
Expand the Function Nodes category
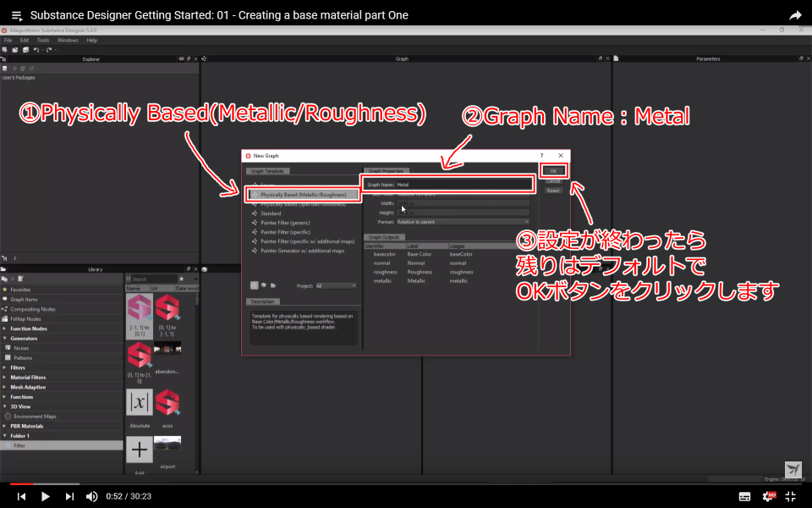point(5,329)
